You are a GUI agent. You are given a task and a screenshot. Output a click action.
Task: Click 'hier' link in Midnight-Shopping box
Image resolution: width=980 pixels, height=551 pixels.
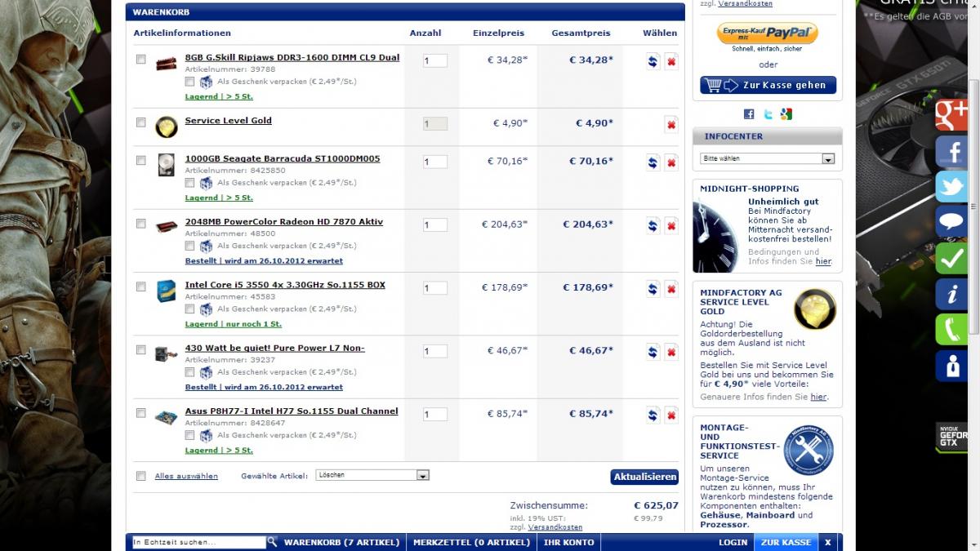pos(823,261)
